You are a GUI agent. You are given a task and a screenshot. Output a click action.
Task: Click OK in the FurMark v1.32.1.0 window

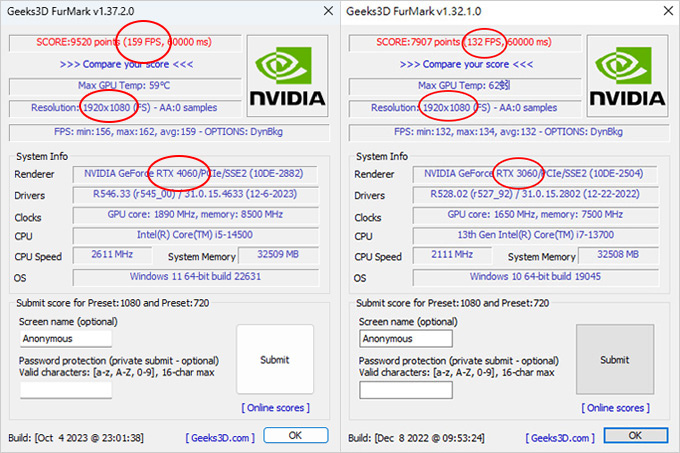[x=636, y=435]
